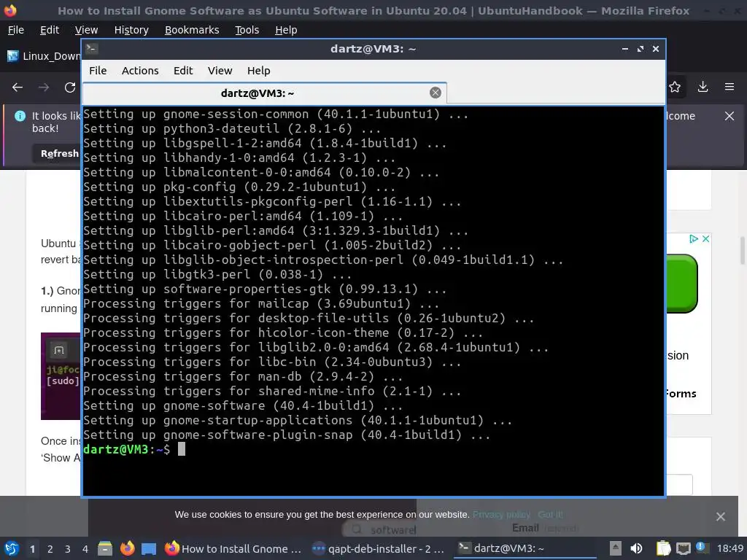Switch to workspace 2
The width and height of the screenshot is (747, 560).
coord(50,549)
